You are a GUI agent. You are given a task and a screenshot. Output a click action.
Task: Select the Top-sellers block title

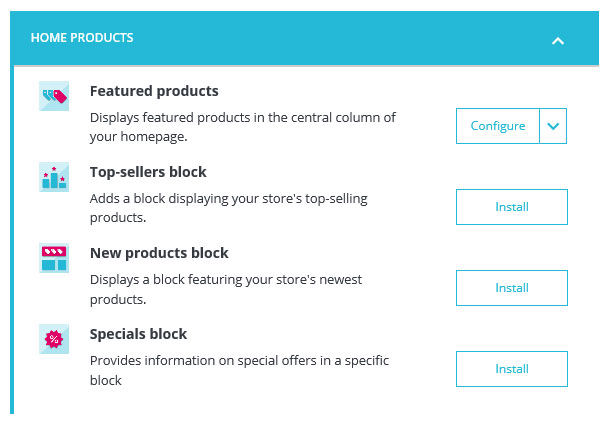[x=148, y=172]
